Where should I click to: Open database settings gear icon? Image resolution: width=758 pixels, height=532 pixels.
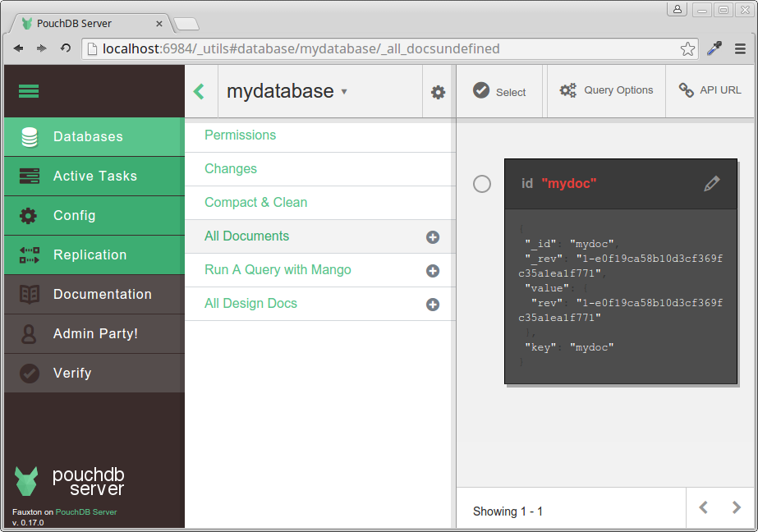coord(438,92)
